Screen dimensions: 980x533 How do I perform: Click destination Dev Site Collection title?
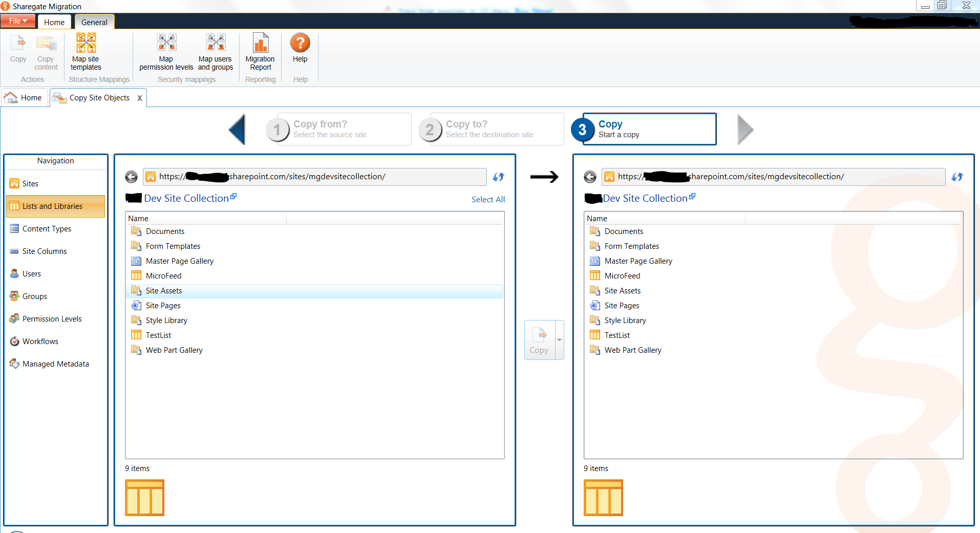point(645,198)
